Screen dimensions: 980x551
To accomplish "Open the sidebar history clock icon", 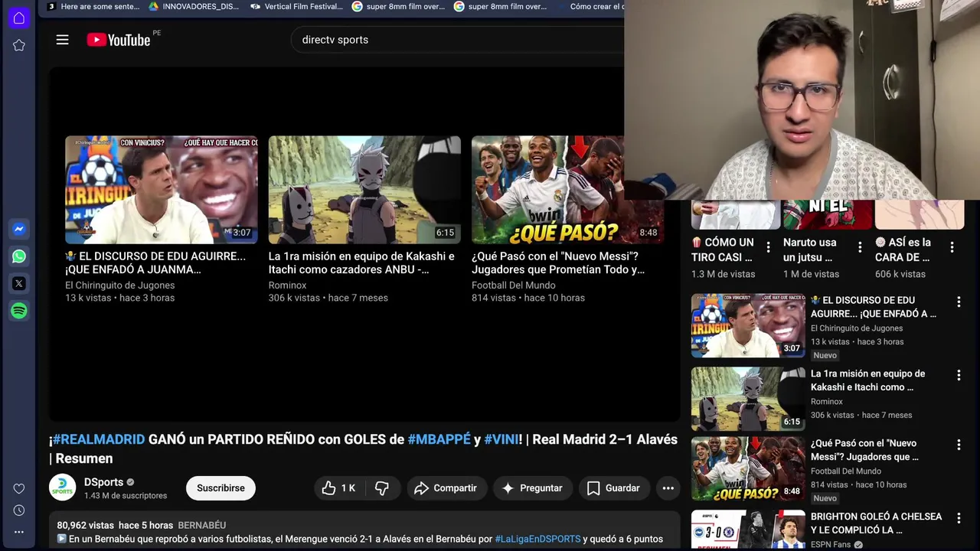I will coord(19,510).
